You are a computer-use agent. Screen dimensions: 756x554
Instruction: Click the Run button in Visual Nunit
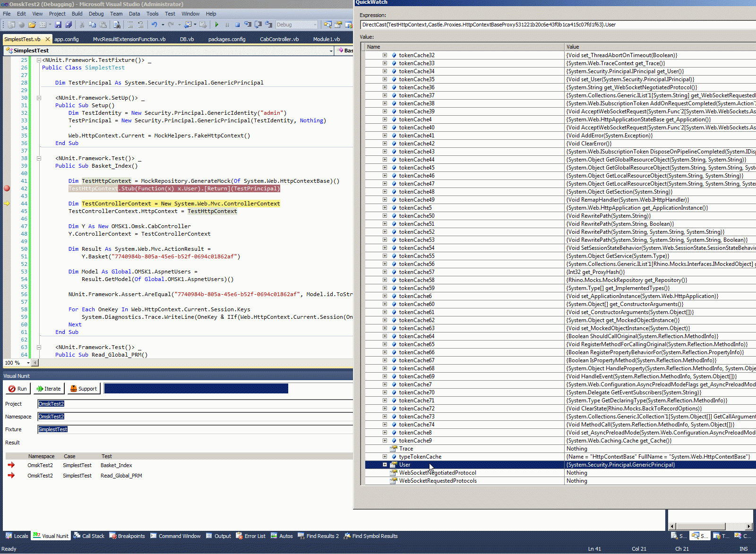(18, 389)
